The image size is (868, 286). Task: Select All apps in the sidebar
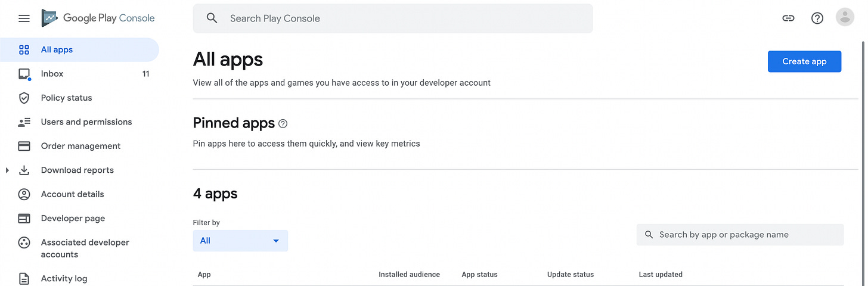79,49
